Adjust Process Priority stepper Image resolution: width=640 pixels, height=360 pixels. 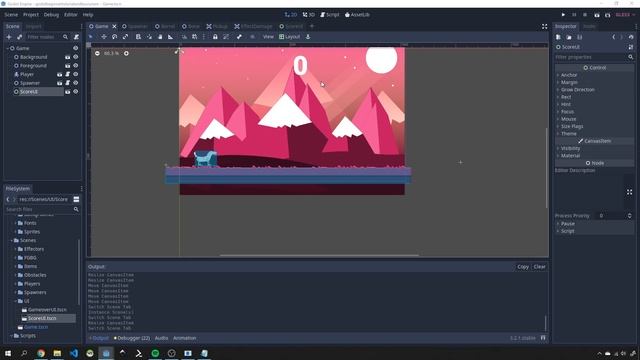click(x=629, y=216)
